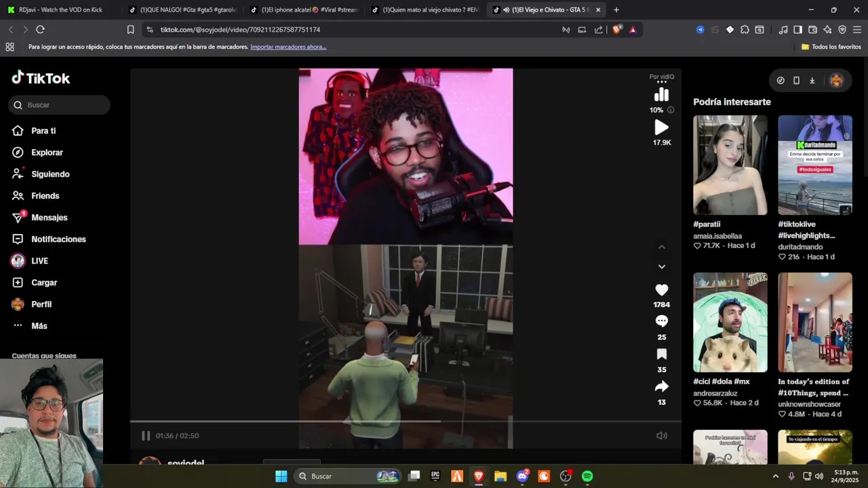The width and height of the screenshot is (868, 488).
Task: Open the Siguiendo feed
Action: pyautogui.click(x=50, y=174)
